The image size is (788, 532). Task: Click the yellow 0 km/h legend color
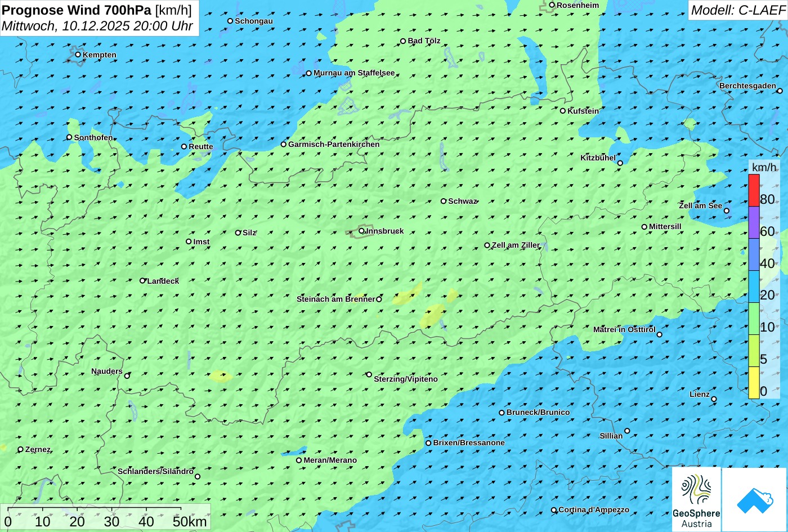754,383
